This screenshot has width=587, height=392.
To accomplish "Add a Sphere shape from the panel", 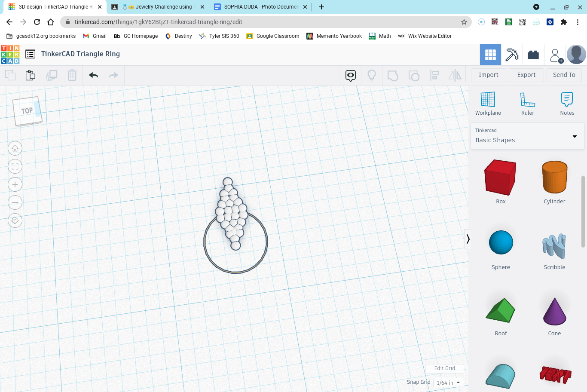I will (500, 242).
